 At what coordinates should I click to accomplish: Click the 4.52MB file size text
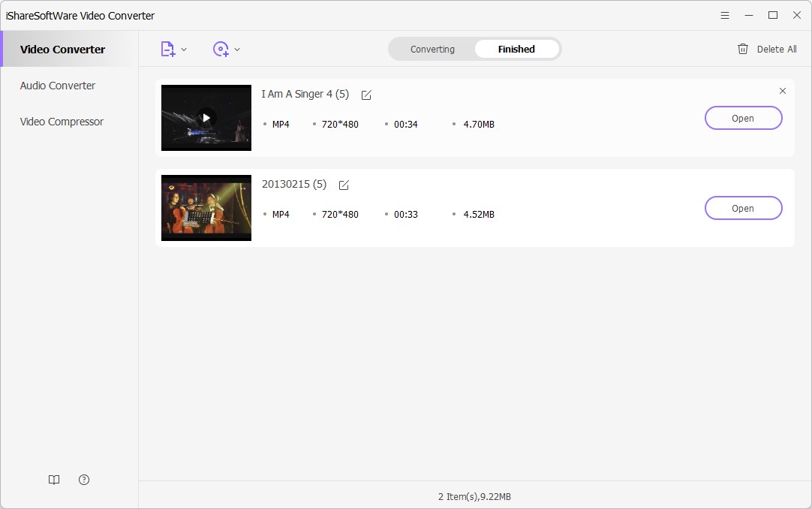click(479, 215)
